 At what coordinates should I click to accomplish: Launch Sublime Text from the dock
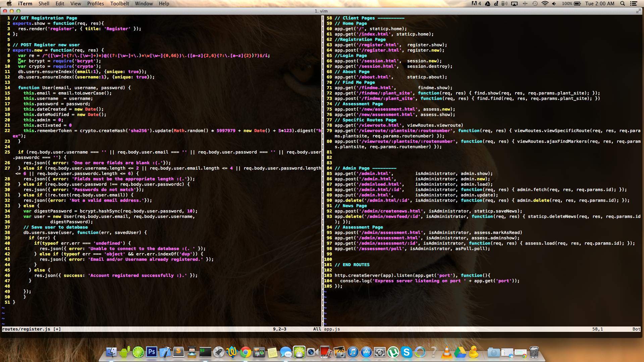(178, 352)
